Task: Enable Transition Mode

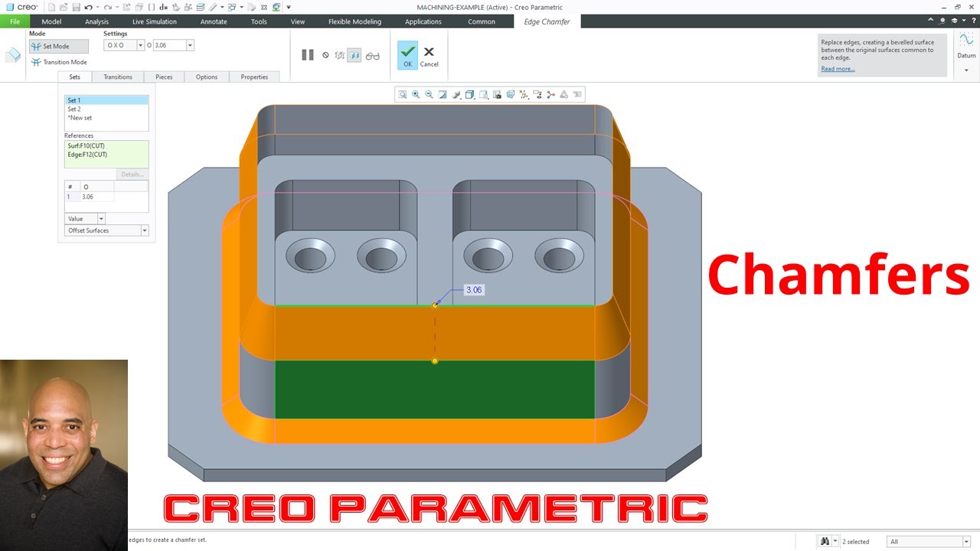Action: 58,62
